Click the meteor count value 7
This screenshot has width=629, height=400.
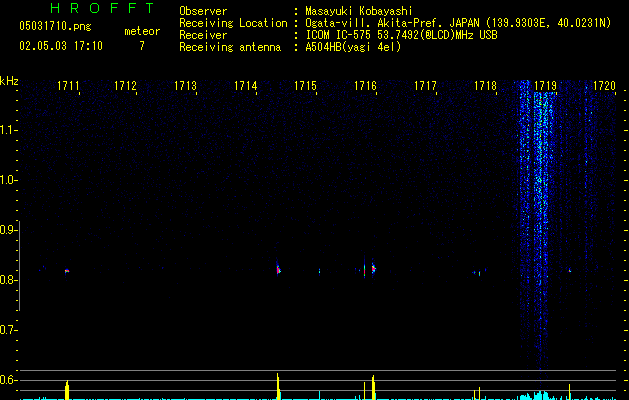click(142, 46)
